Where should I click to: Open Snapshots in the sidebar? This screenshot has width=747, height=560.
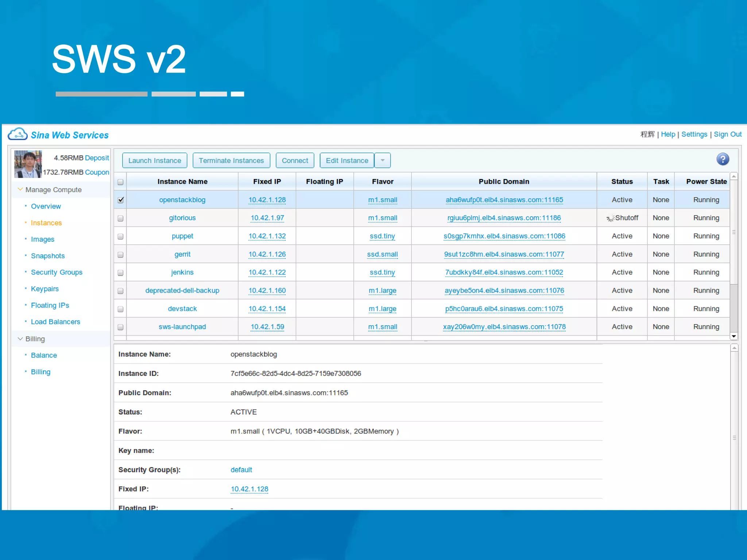tap(48, 256)
